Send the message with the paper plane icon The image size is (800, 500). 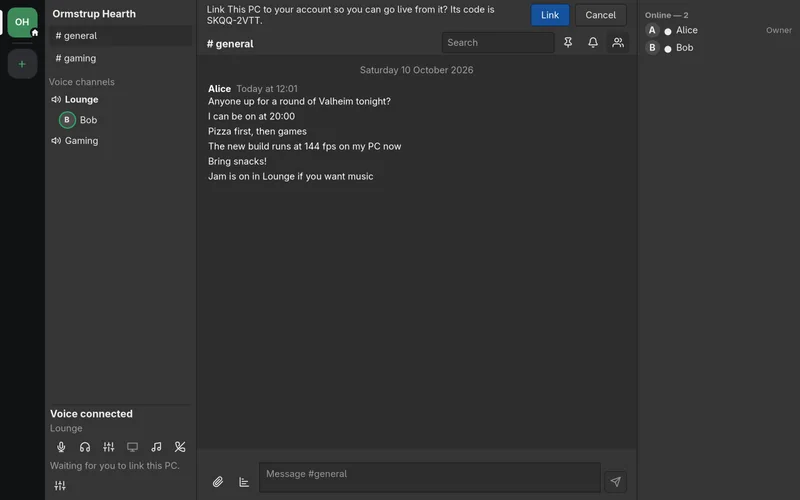615,481
